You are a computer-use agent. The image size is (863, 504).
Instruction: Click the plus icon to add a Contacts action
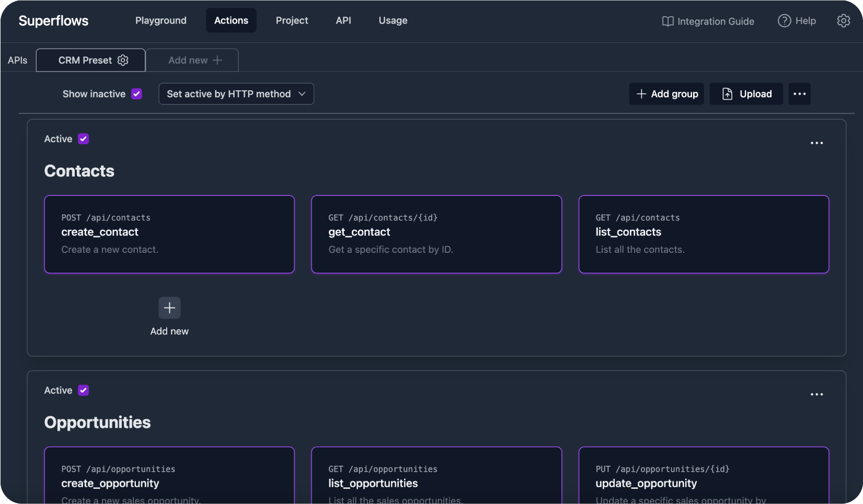pyautogui.click(x=169, y=308)
